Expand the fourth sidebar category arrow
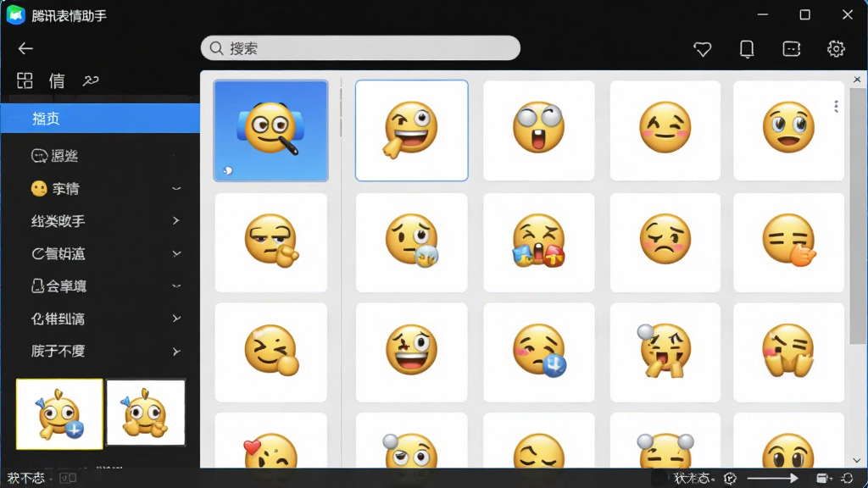This screenshot has width=868, height=488. (176, 221)
